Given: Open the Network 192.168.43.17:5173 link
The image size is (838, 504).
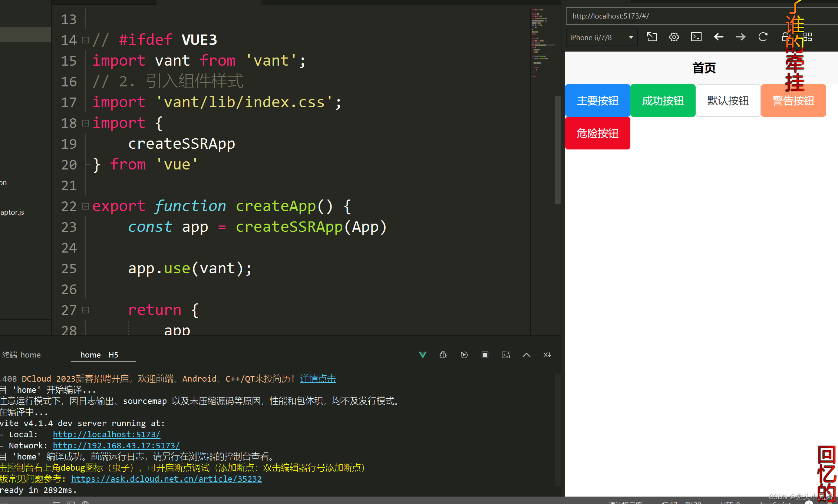Looking at the screenshot, I should click(116, 445).
